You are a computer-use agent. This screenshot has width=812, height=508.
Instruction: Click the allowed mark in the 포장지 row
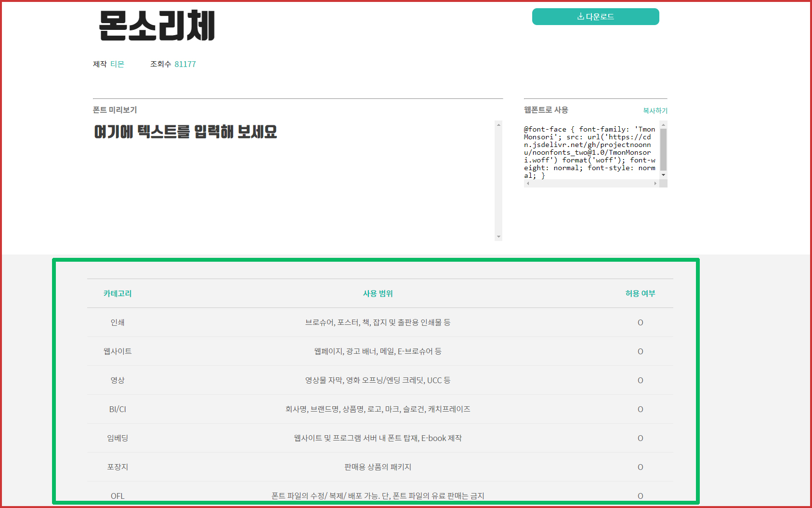[640, 467]
